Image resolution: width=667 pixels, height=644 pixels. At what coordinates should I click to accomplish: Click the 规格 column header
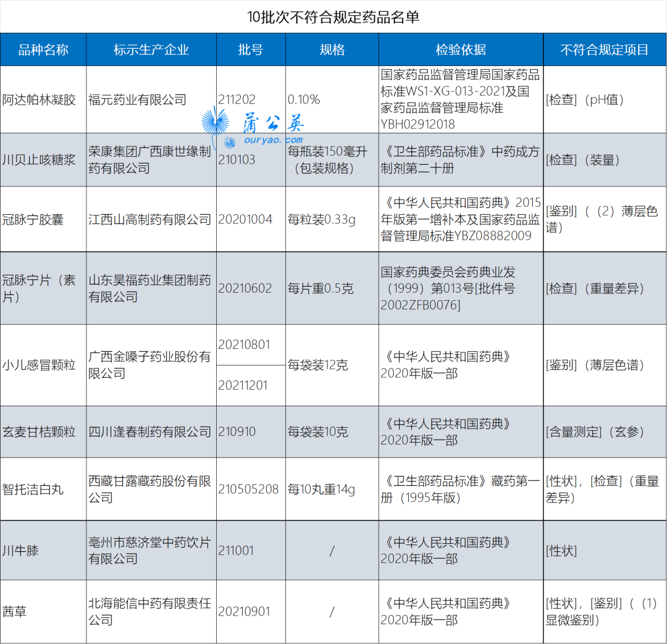point(332,50)
